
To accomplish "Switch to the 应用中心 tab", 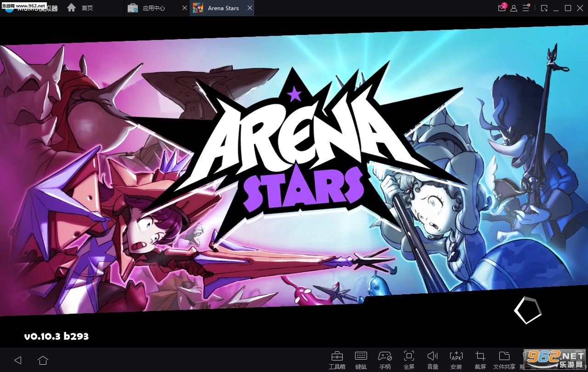I will click(153, 8).
